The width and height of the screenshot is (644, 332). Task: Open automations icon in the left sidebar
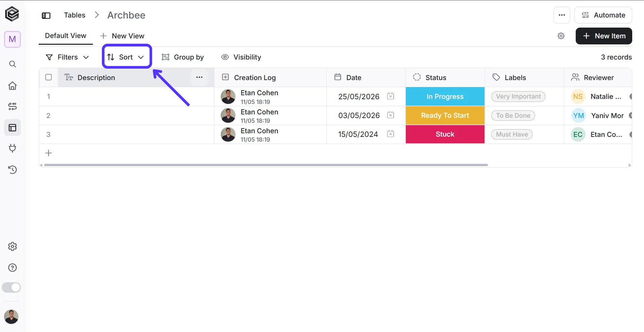(12, 107)
